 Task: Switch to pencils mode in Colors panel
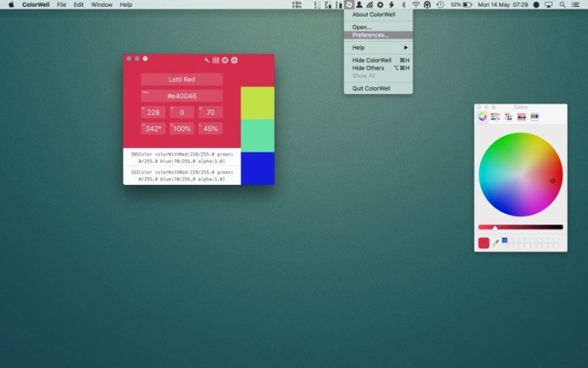[x=534, y=117]
